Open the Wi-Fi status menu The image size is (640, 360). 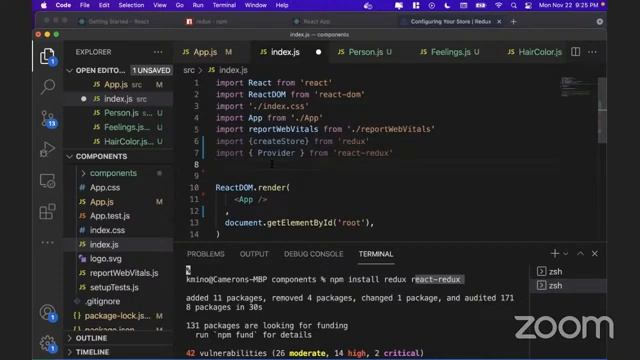coord(498,5)
